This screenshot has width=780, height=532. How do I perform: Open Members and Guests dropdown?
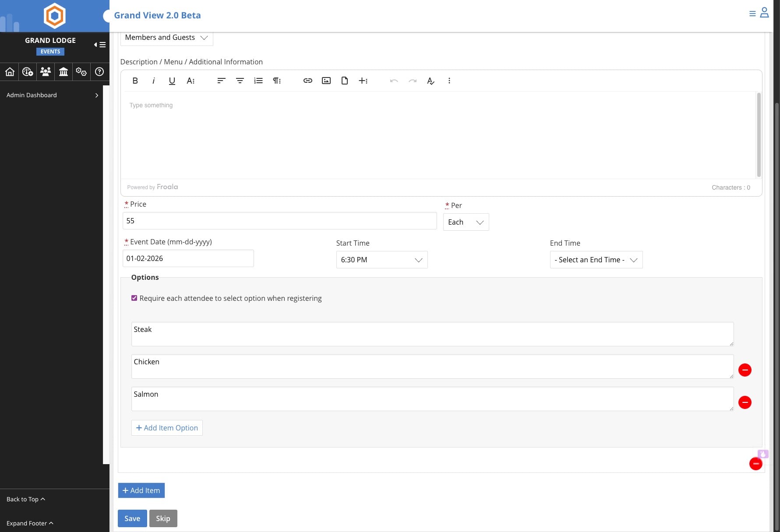coord(166,38)
